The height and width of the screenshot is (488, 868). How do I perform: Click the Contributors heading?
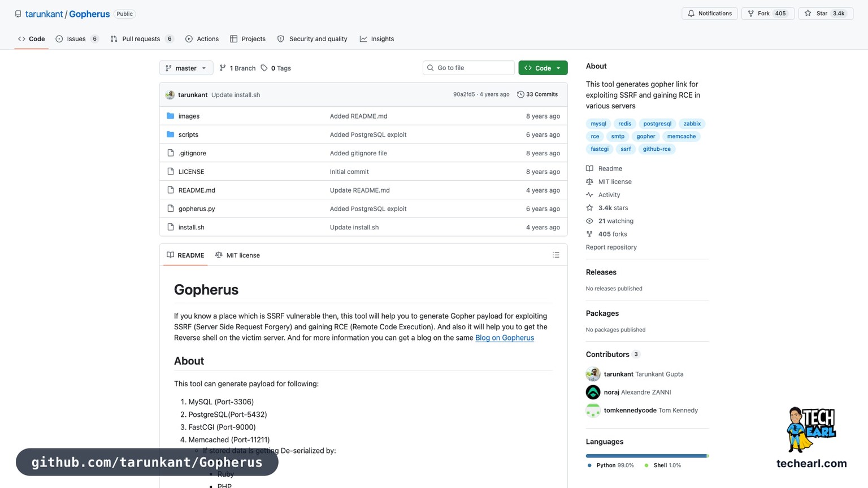click(607, 355)
